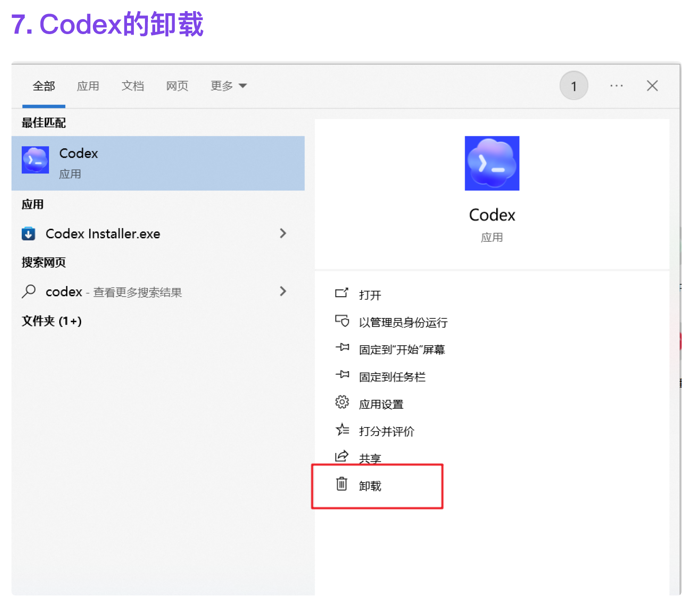Select 固定到任务栏
The height and width of the screenshot is (601, 700).
392,377
